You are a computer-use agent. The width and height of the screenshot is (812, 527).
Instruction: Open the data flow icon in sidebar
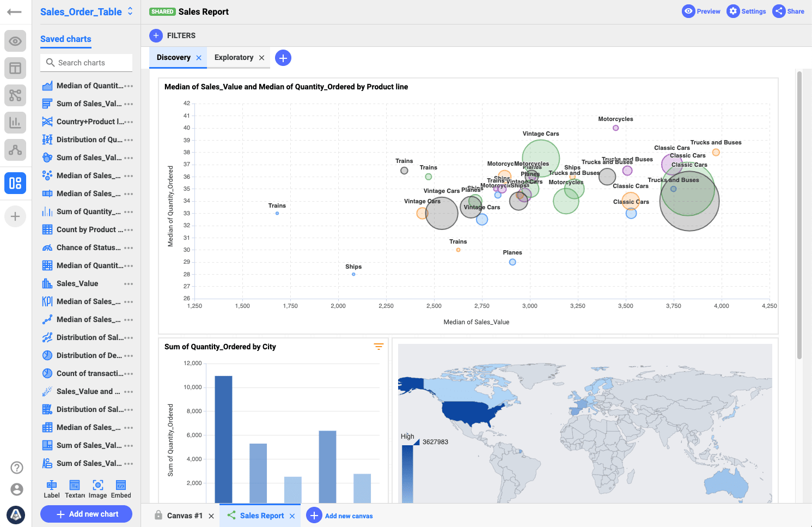15,95
